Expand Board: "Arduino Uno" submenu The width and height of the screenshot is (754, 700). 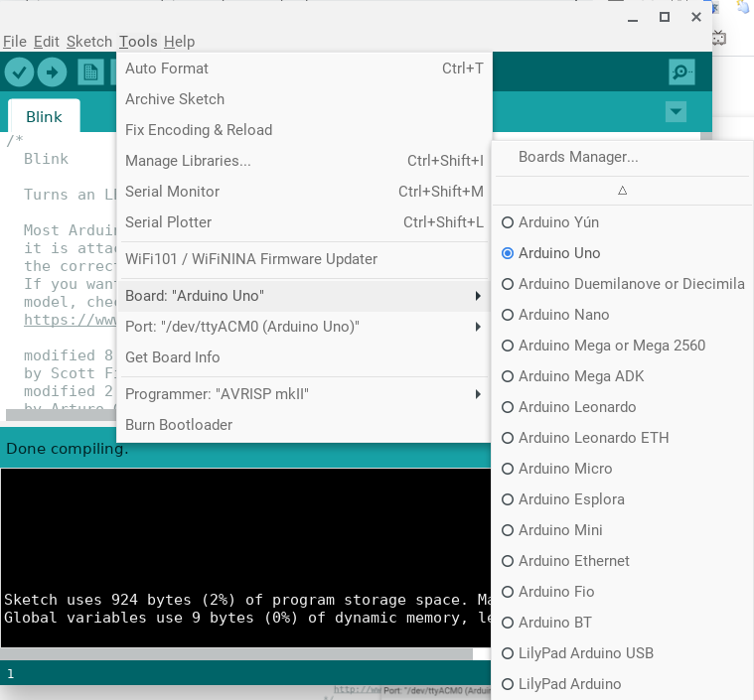click(x=304, y=296)
